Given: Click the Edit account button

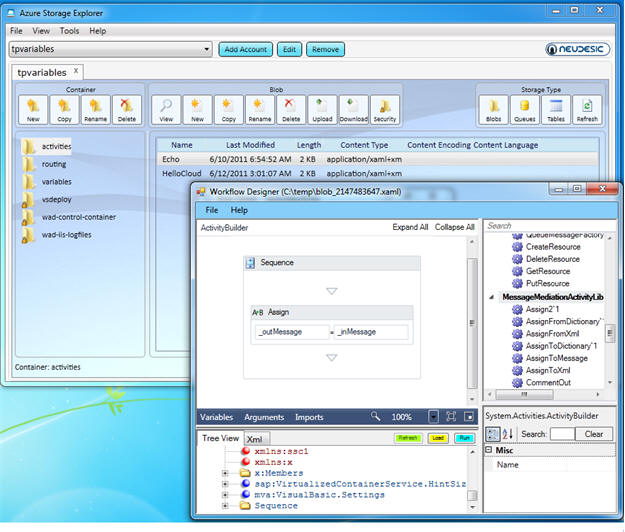Looking at the screenshot, I should 289,49.
